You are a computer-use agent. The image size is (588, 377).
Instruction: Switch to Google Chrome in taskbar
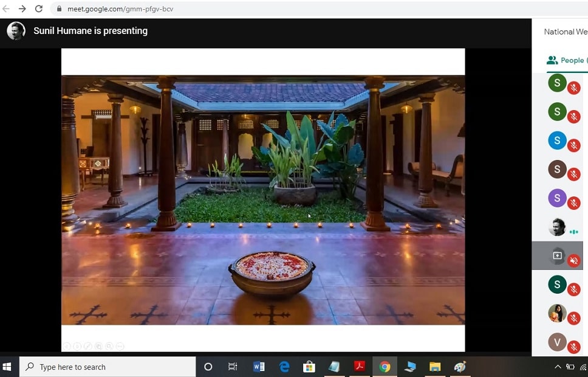(385, 367)
